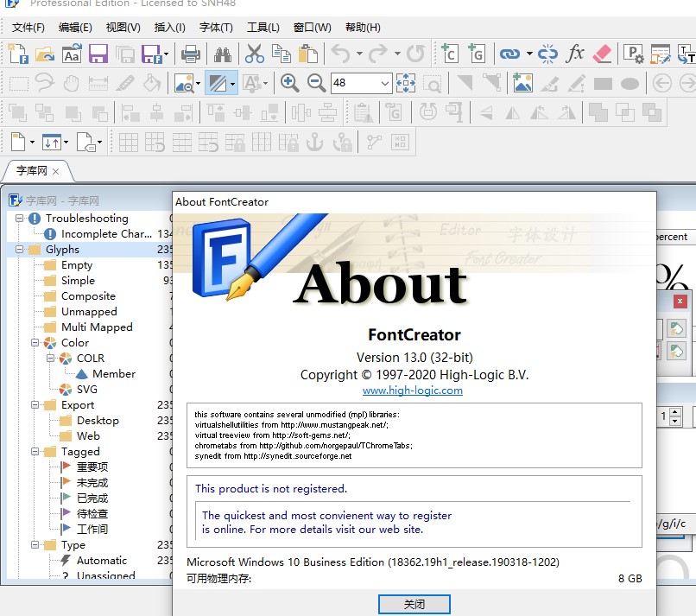Click the Undo arrow icon
Viewport: 696px width, 616px height.
point(341,54)
